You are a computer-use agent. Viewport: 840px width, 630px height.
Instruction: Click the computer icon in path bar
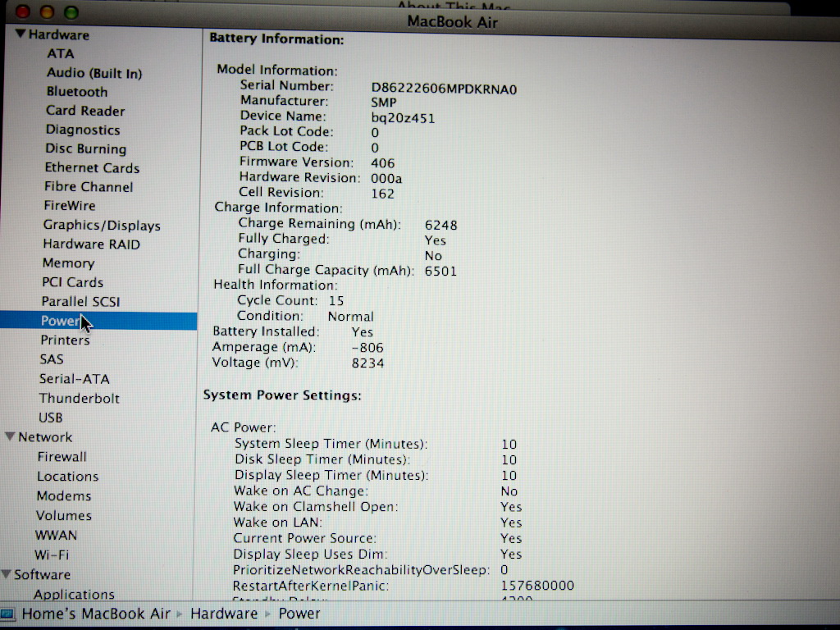pos(8,614)
